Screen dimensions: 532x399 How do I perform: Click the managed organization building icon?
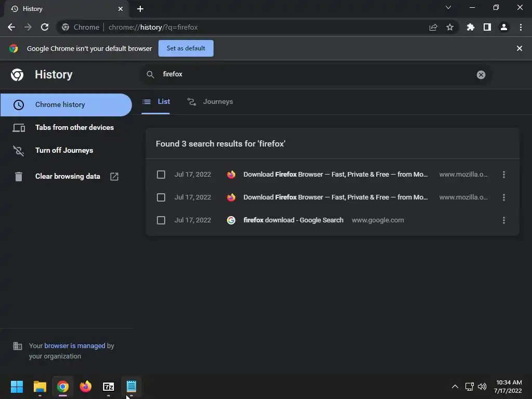(18, 346)
